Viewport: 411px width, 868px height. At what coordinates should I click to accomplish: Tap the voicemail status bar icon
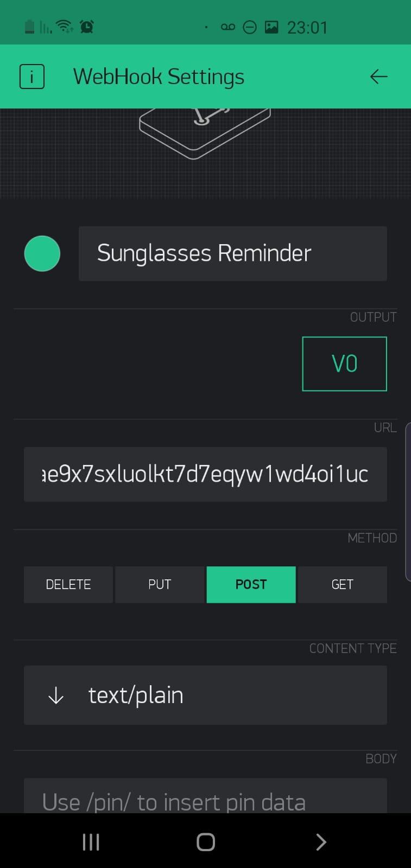[228, 27]
